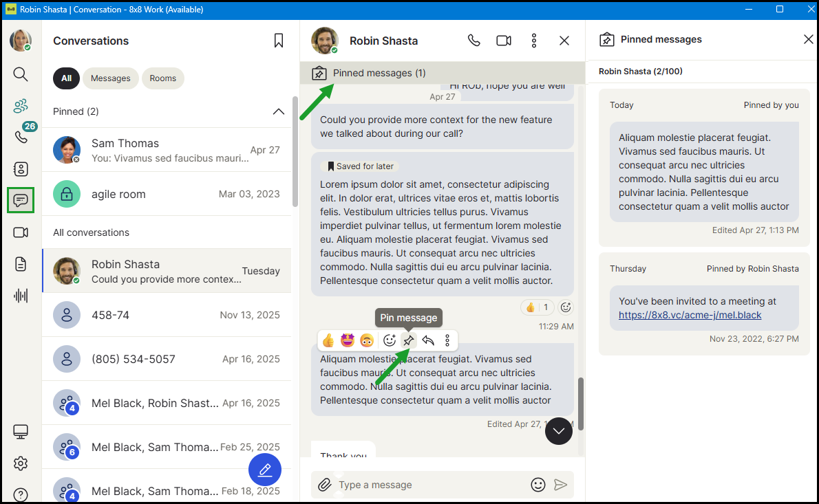Click the All conversations heading
The image size is (819, 504).
(91, 232)
